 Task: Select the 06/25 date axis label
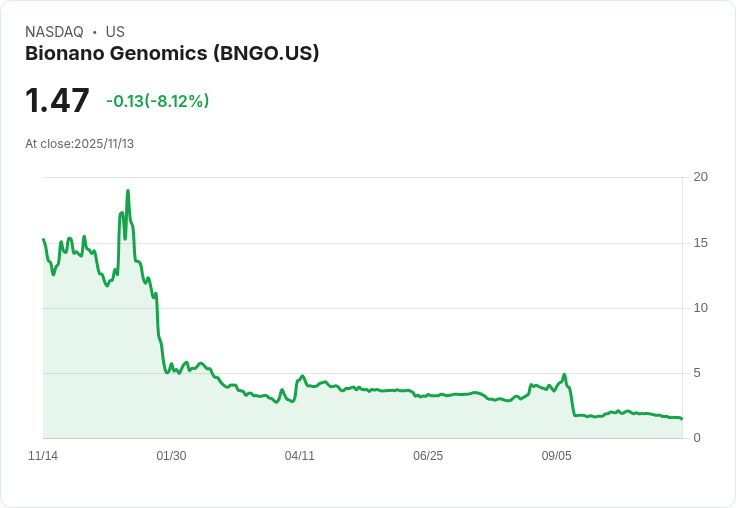(x=428, y=456)
